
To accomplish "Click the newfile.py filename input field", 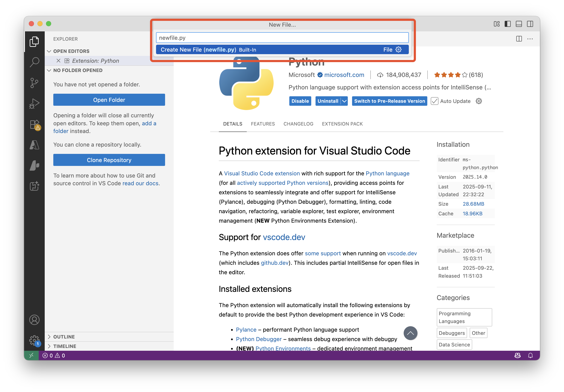I will point(282,38).
